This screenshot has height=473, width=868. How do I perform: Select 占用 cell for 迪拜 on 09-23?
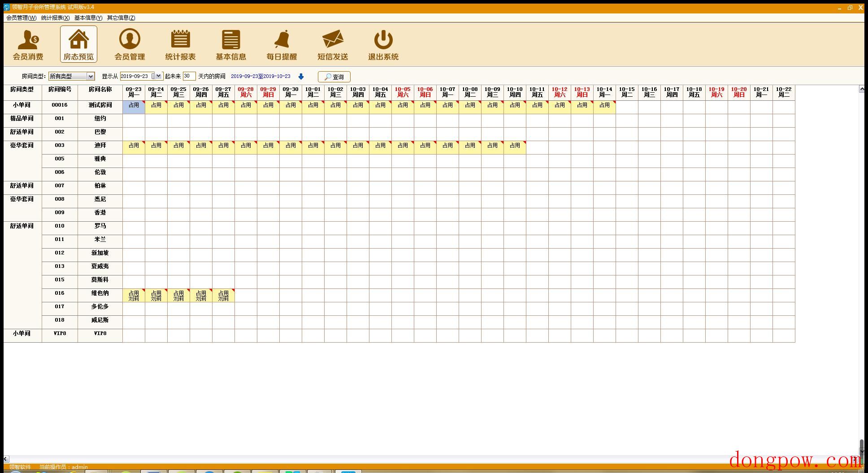point(134,147)
